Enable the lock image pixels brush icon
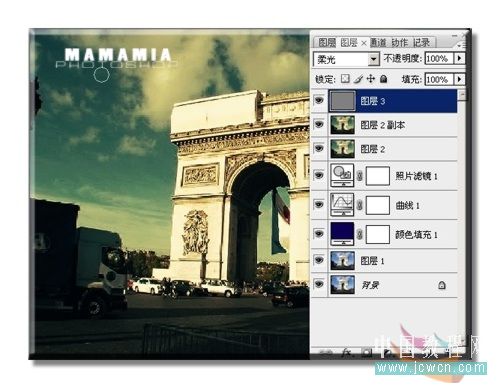The width and height of the screenshot is (500, 388). [x=358, y=79]
